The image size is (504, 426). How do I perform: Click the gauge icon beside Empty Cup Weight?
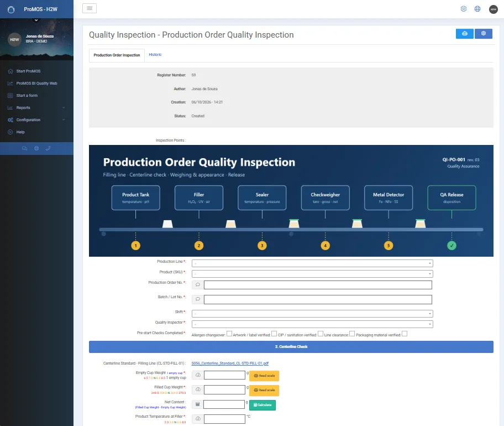(x=198, y=375)
